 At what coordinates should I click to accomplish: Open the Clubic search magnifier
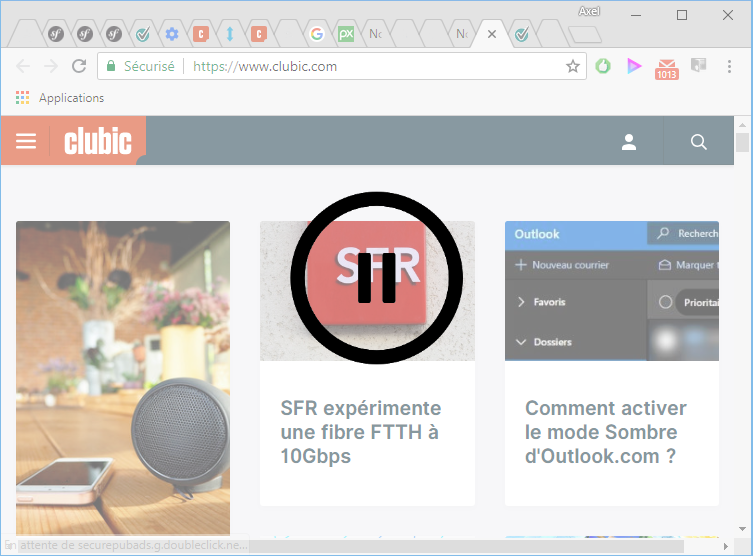(698, 142)
